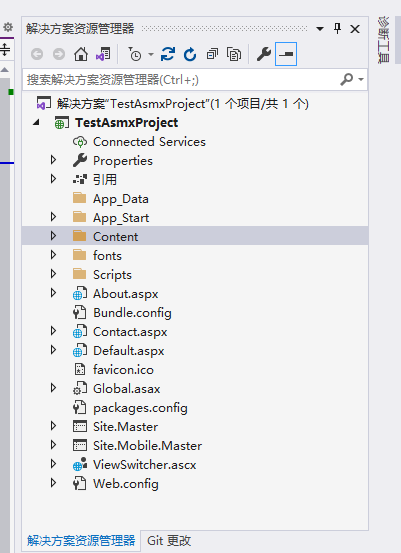
Task: Open the pending changes filter clock icon
Action: click(x=134, y=54)
